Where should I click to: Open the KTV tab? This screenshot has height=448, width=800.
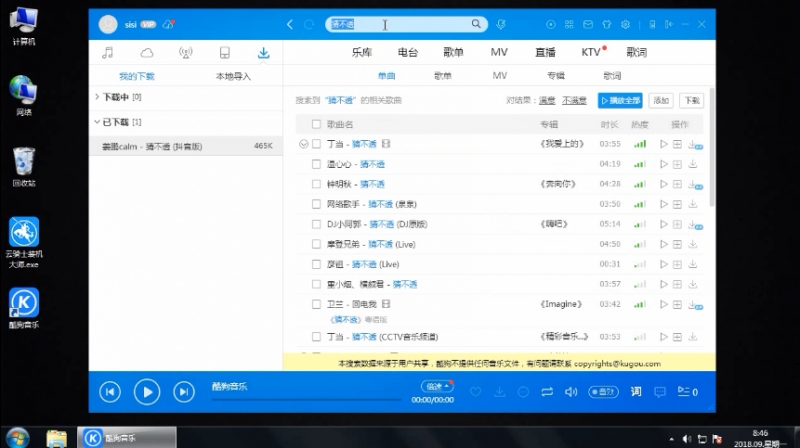(x=591, y=52)
